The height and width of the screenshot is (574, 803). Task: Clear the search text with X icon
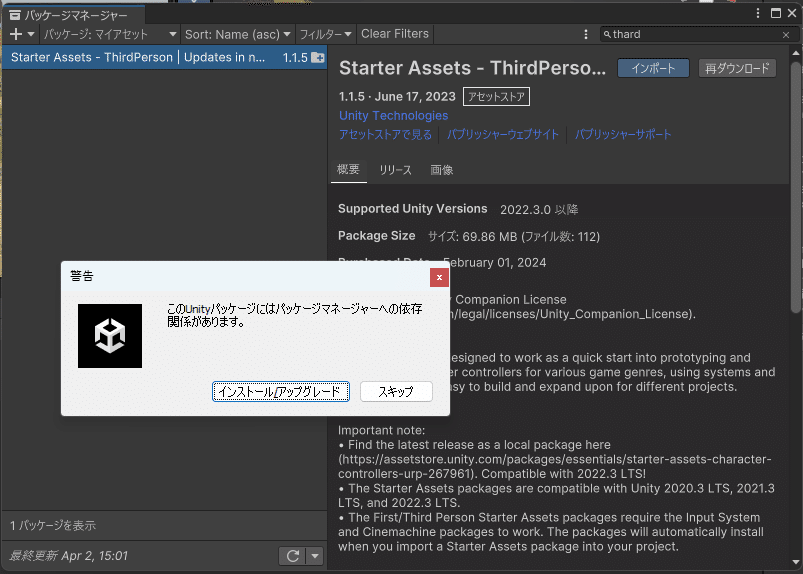(786, 35)
